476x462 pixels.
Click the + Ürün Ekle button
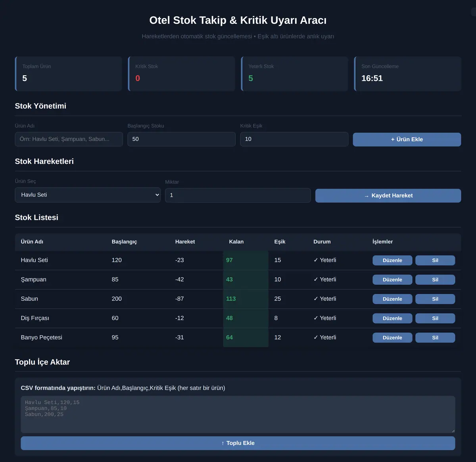407,139
